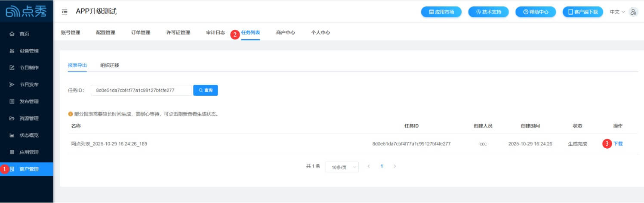Switch to the 许可证管理 tab
644x203 pixels.
pyautogui.click(x=178, y=32)
